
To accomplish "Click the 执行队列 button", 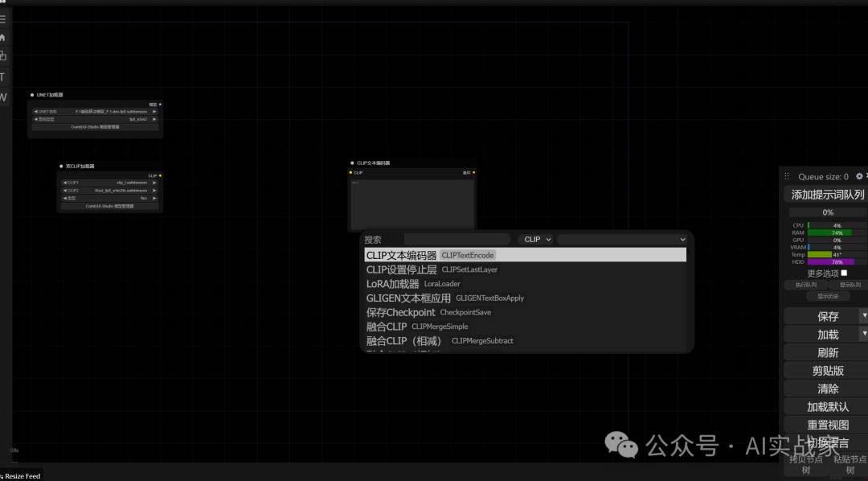I will pos(806,285).
